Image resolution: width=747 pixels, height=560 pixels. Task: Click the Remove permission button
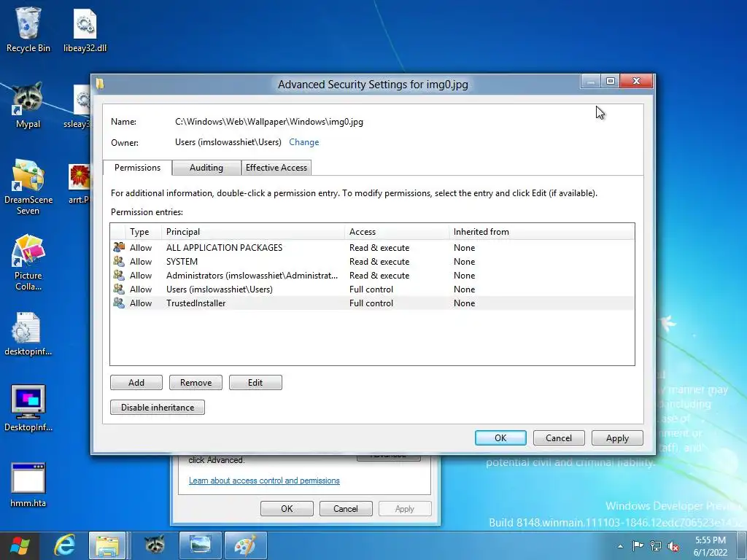(x=196, y=382)
